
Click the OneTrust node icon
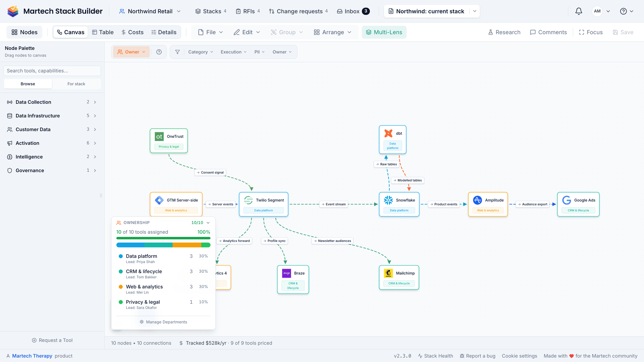pos(159,136)
